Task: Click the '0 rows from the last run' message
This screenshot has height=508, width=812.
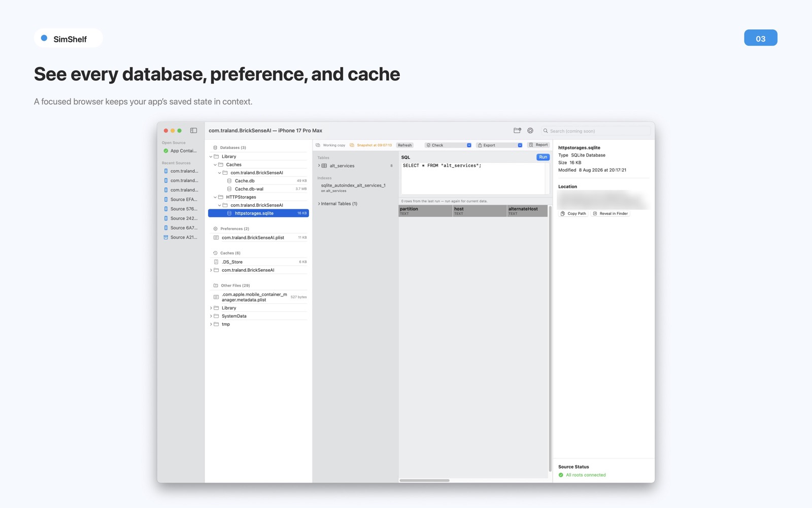Action: pos(444,201)
